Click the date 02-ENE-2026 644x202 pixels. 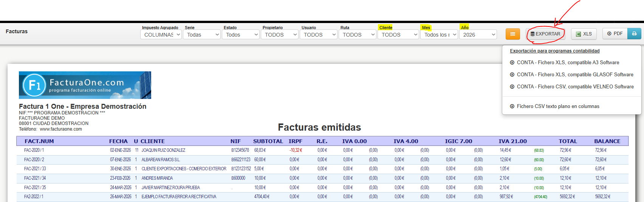click(121, 150)
